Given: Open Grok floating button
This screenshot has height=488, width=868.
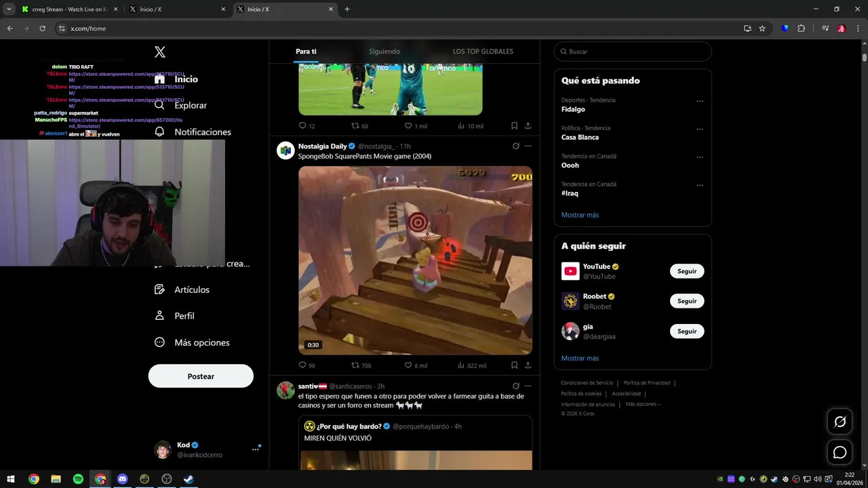Looking at the screenshot, I should (840, 422).
